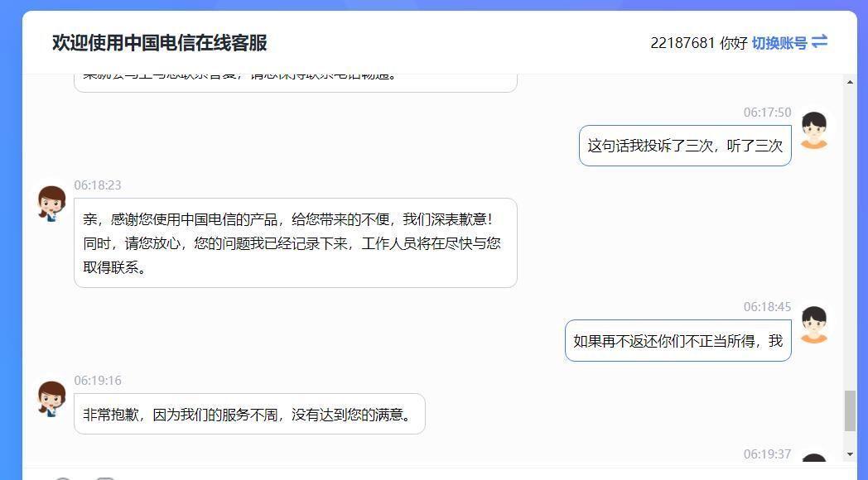The width and height of the screenshot is (868, 480).
Task: Click the agent avatar beside 非常抱歉 message
Action: [52, 399]
